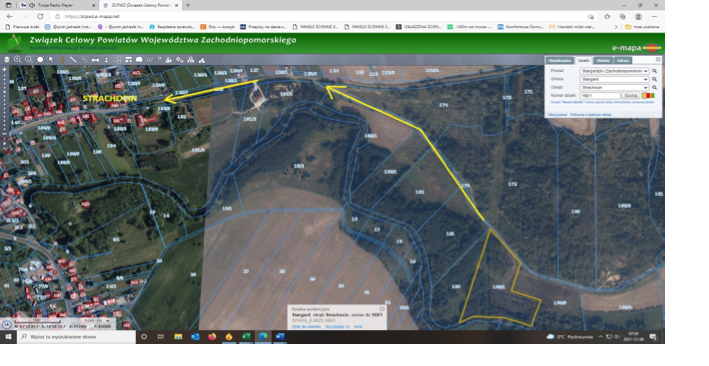The image size is (709, 366).
Task: Click the browser refresh button
Action: pyautogui.click(x=40, y=16)
